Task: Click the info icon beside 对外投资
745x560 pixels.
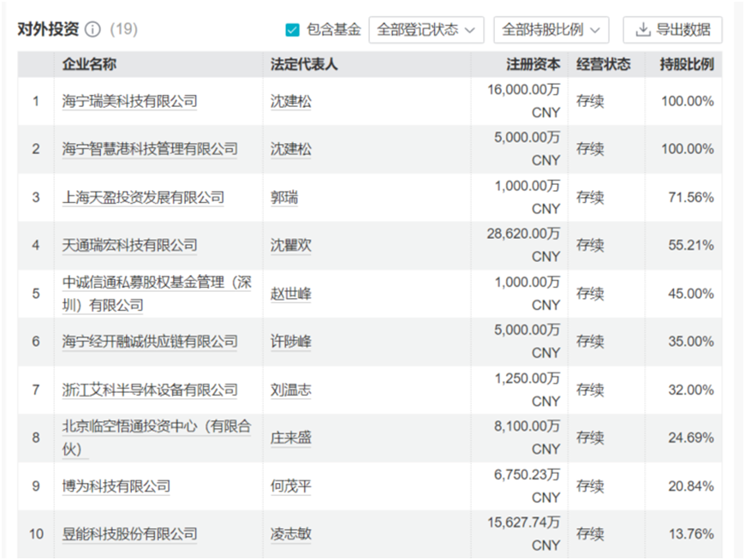Action: click(x=92, y=29)
